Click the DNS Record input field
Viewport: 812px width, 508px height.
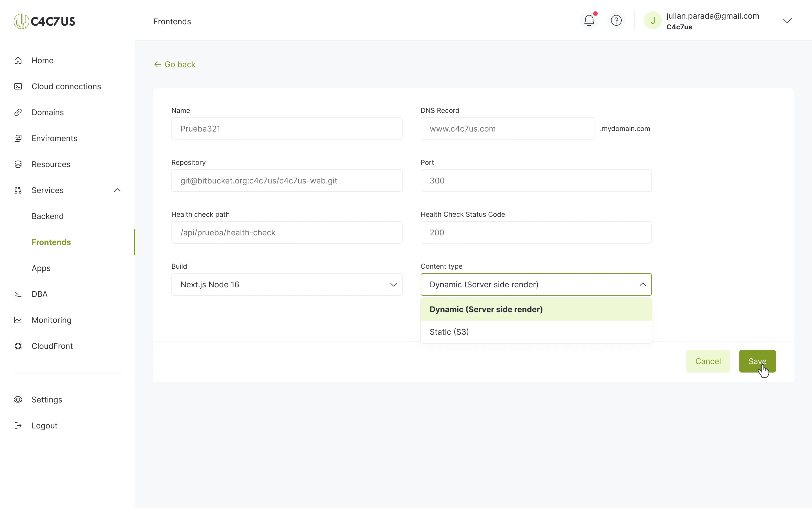(x=508, y=129)
